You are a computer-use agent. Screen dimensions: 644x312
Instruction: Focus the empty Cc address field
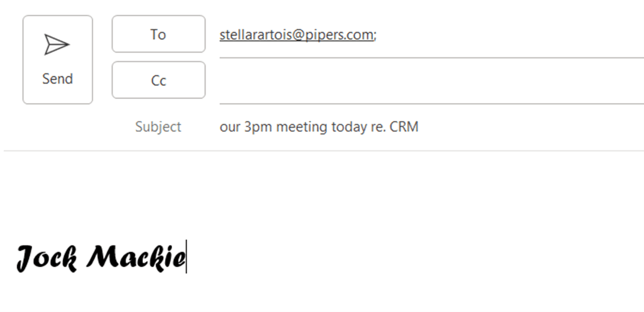[429, 81]
